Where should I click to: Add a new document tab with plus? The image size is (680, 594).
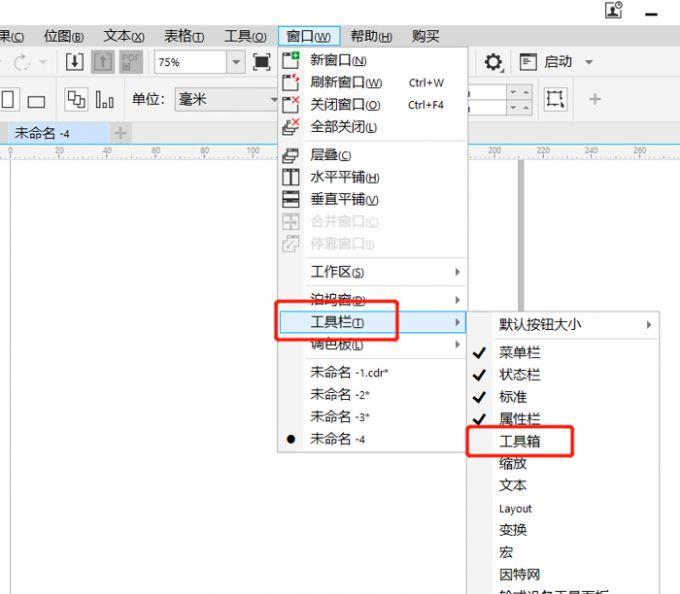pyautogui.click(x=120, y=133)
